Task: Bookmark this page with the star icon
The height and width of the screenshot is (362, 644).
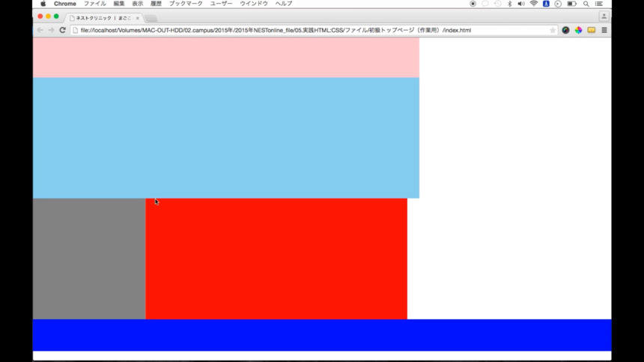Action: pos(553,30)
